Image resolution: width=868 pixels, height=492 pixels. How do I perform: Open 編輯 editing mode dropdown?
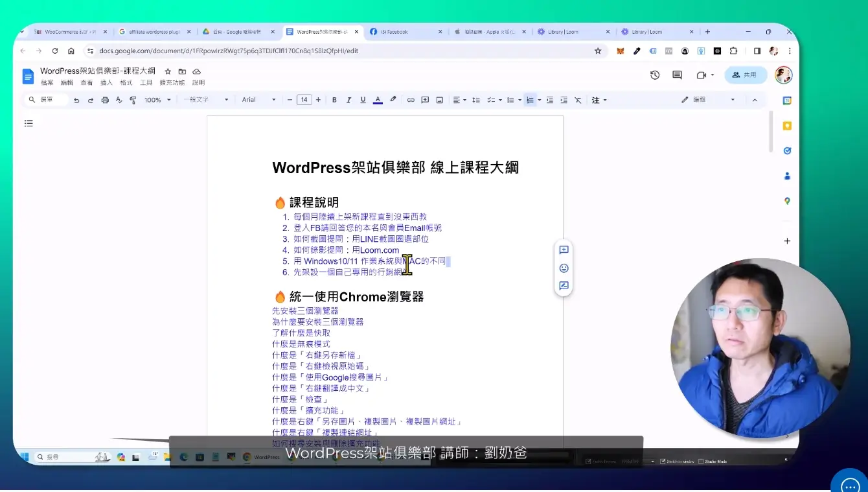(709, 100)
